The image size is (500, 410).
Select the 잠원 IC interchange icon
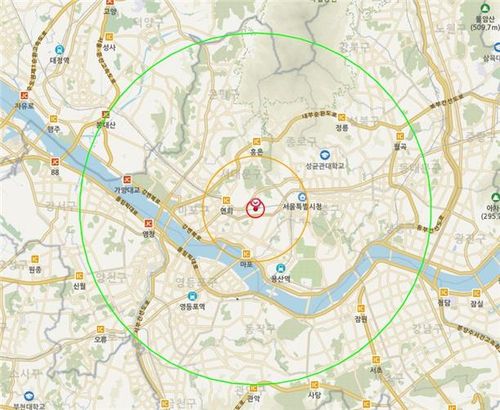pos(361,308)
